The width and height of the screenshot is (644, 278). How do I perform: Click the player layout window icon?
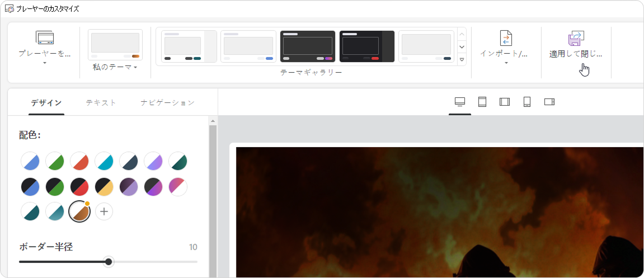45,37
